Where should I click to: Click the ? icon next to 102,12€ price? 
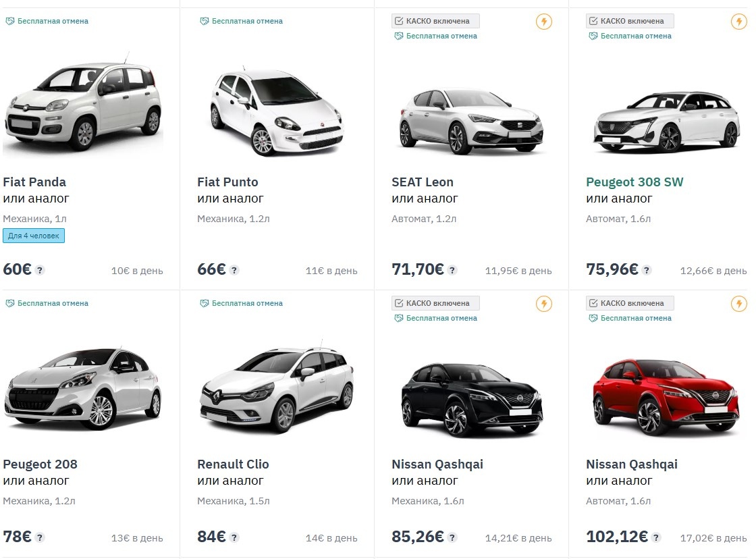click(655, 537)
